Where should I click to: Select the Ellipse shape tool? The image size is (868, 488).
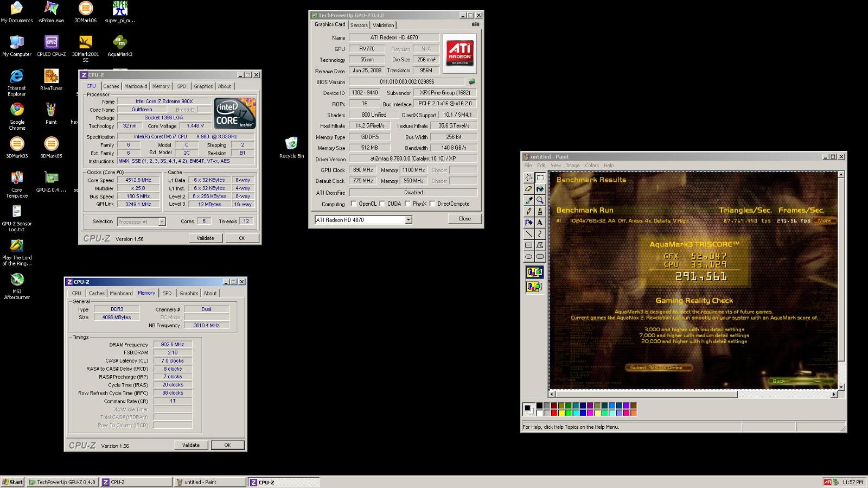[528, 257]
